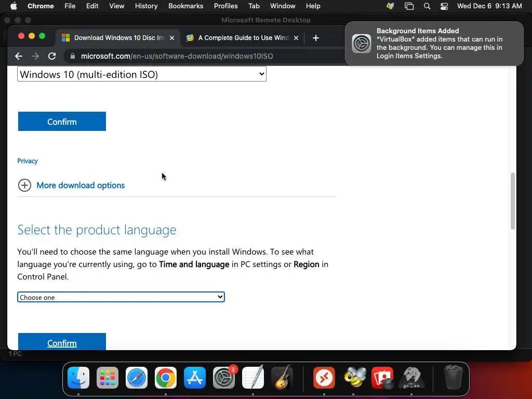Click the Confirm button under edition dropdown
532x399 pixels.
tap(62, 122)
